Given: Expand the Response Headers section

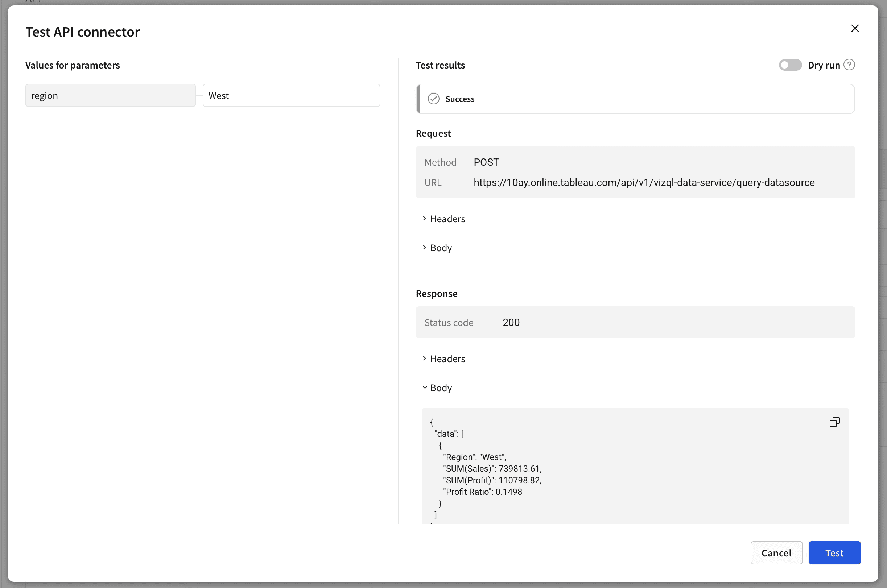Looking at the screenshot, I should click(x=447, y=359).
